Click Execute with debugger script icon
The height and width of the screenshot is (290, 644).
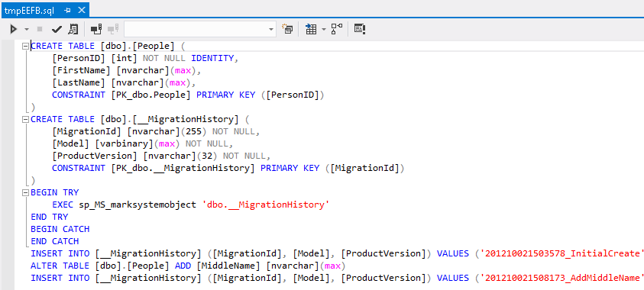[x=73, y=29]
